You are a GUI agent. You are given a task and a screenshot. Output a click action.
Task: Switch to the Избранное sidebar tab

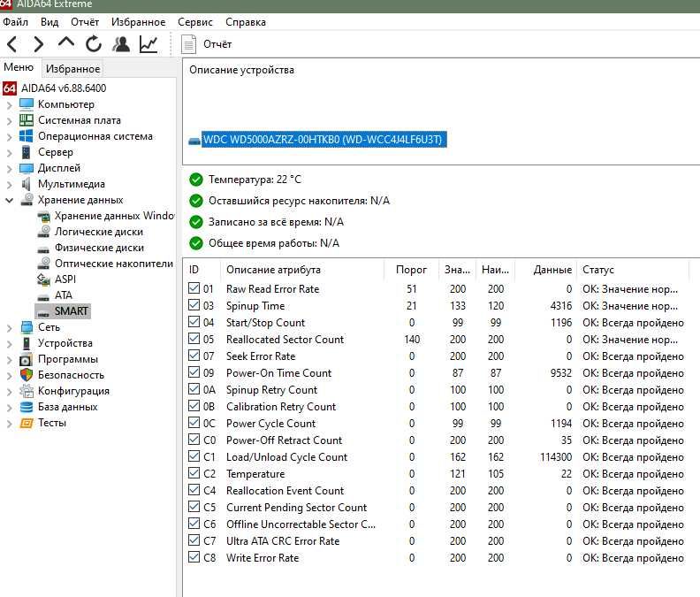pyautogui.click(x=72, y=69)
